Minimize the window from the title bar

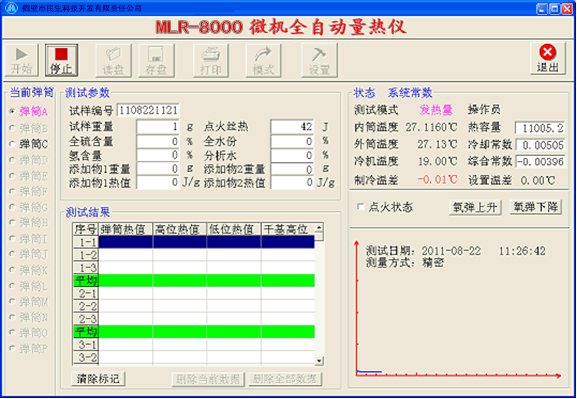point(541,8)
